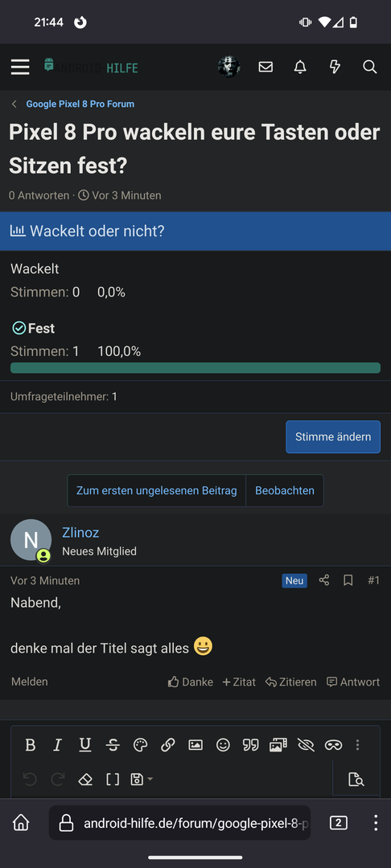Open the private messages envelope icon
This screenshot has height=868, width=391.
coord(265,67)
